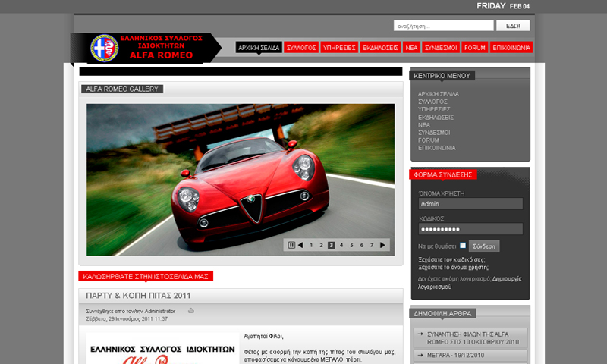Focus the search input field

[443, 26]
